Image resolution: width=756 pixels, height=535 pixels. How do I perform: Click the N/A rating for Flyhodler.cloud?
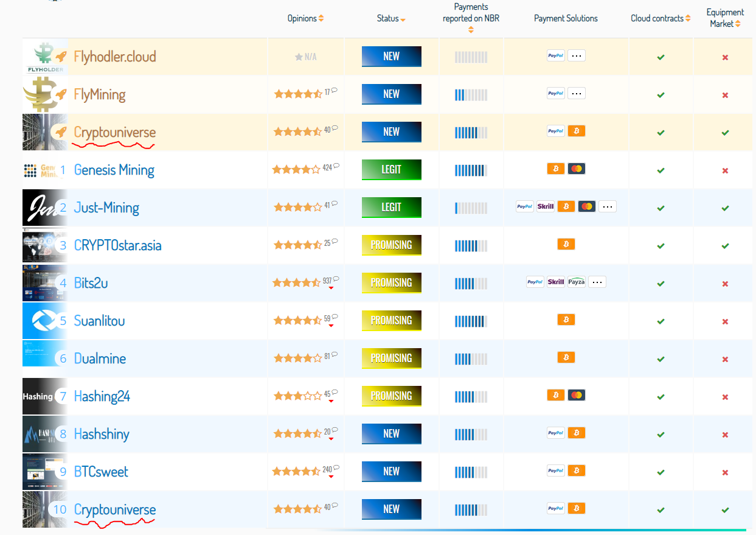click(x=306, y=57)
